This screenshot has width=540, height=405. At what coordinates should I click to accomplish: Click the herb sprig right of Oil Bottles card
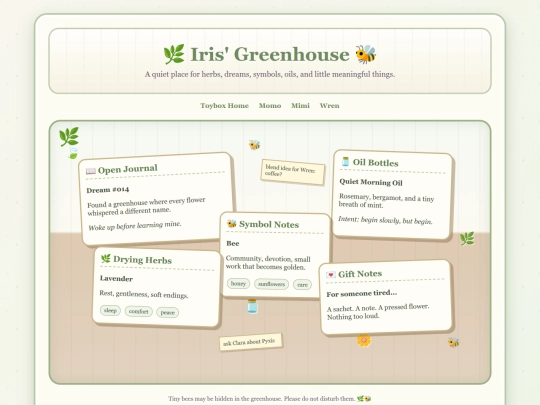point(467,239)
